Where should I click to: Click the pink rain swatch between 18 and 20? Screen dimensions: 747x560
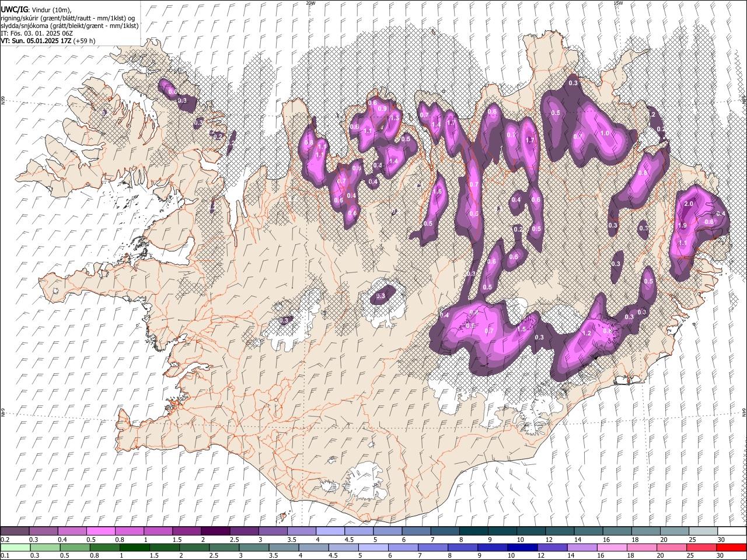coord(641,547)
